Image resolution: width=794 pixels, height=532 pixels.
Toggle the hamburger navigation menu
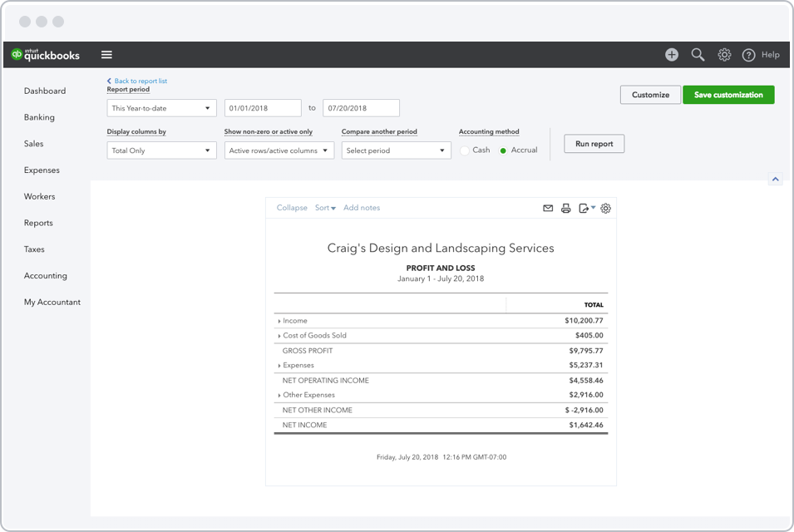click(106, 55)
